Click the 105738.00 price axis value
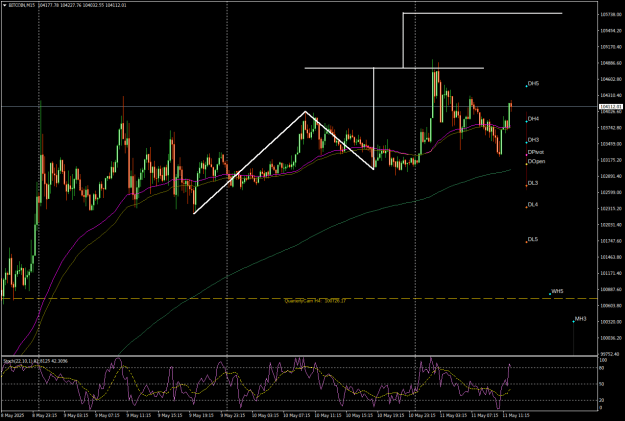Image resolution: width=625 pixels, height=421 pixels. [x=611, y=14]
